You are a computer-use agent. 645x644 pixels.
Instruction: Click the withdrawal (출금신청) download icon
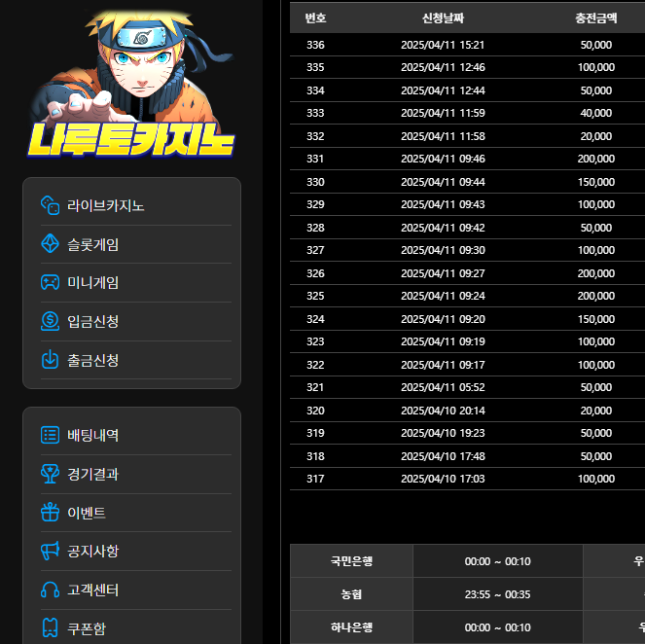pyautogui.click(x=50, y=360)
